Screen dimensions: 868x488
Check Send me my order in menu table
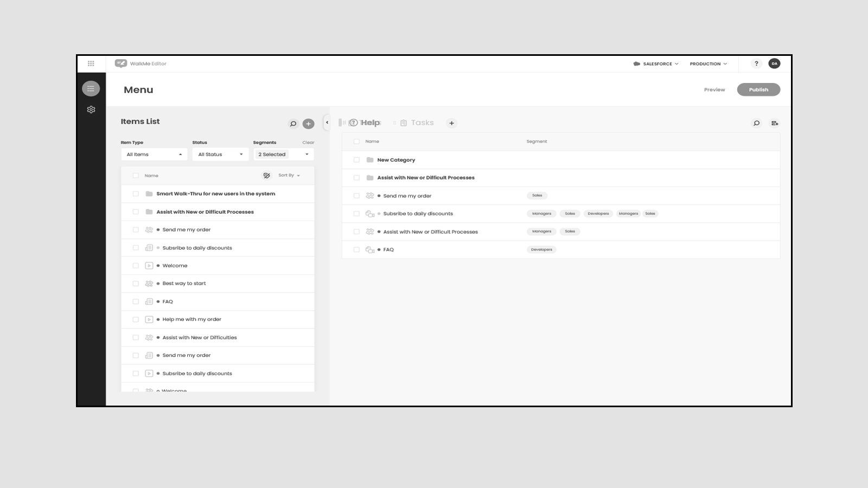[356, 196]
